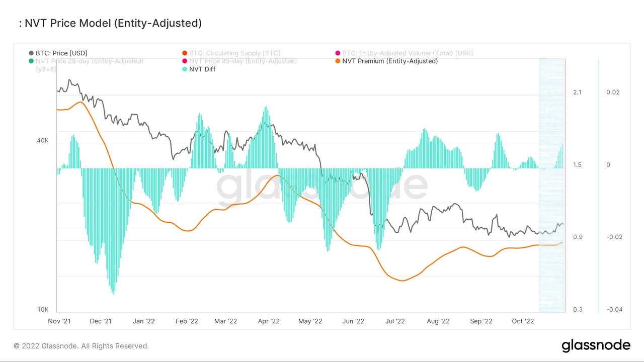This screenshot has width=644, height=362.
Task: Click the light blue highlighted October band
Action: 551,186
